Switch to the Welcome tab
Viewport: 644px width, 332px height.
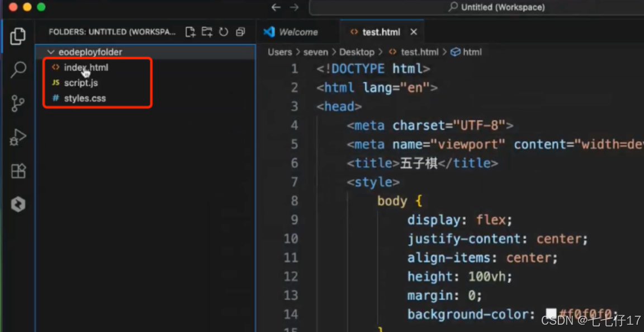pos(298,32)
